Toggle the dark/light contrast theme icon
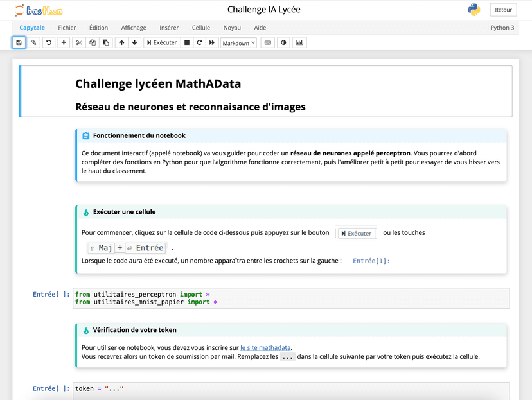 [283, 42]
